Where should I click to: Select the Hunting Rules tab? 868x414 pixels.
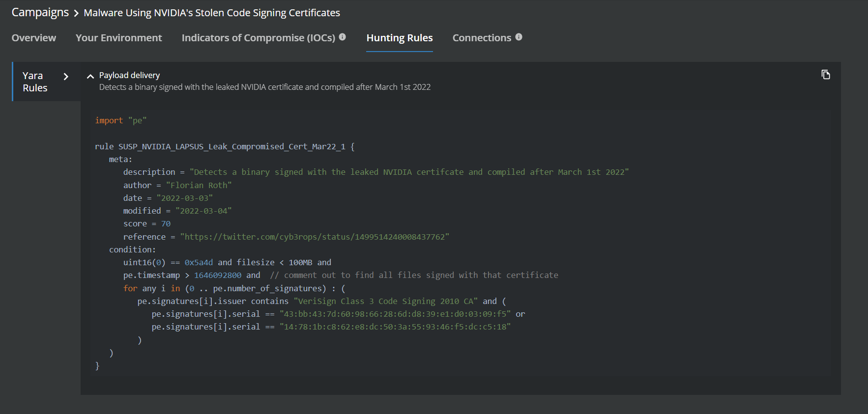point(400,38)
